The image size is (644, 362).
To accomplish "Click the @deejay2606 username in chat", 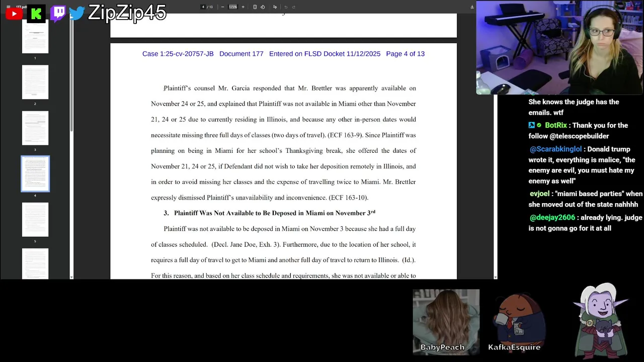I will click(x=552, y=218).
